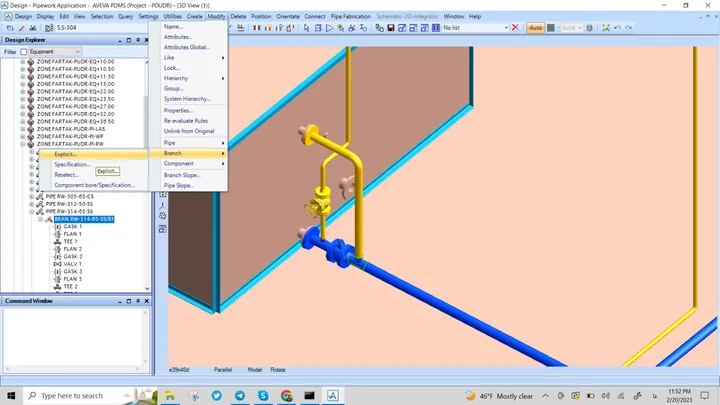Select Pipe Slope... menu entry
The height and width of the screenshot is (405, 720).
(179, 186)
